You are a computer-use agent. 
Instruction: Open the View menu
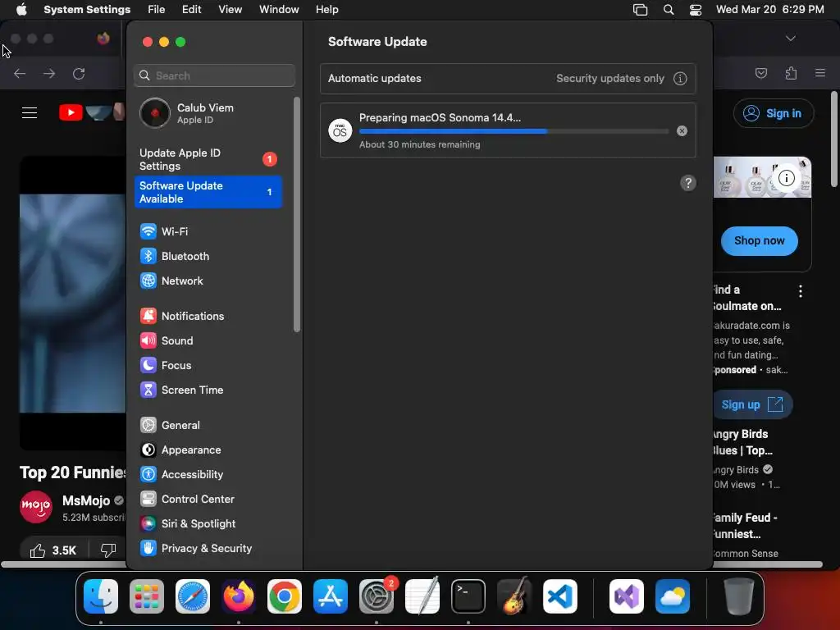point(231,10)
